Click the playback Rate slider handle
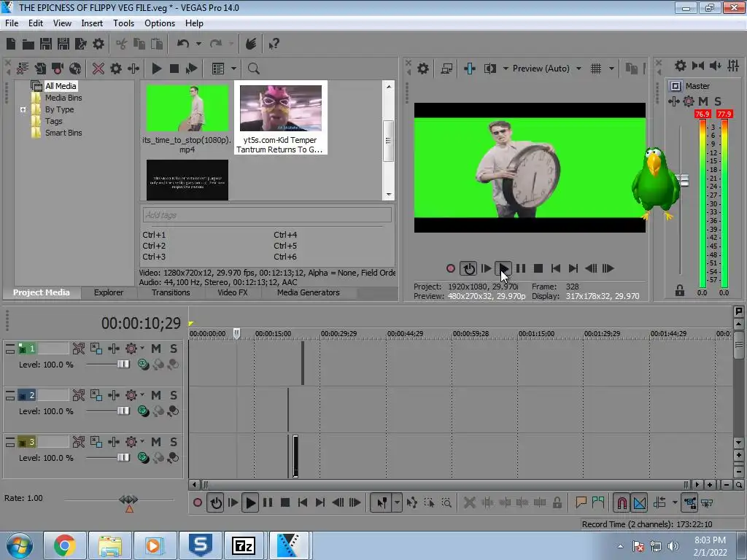 [x=128, y=499]
